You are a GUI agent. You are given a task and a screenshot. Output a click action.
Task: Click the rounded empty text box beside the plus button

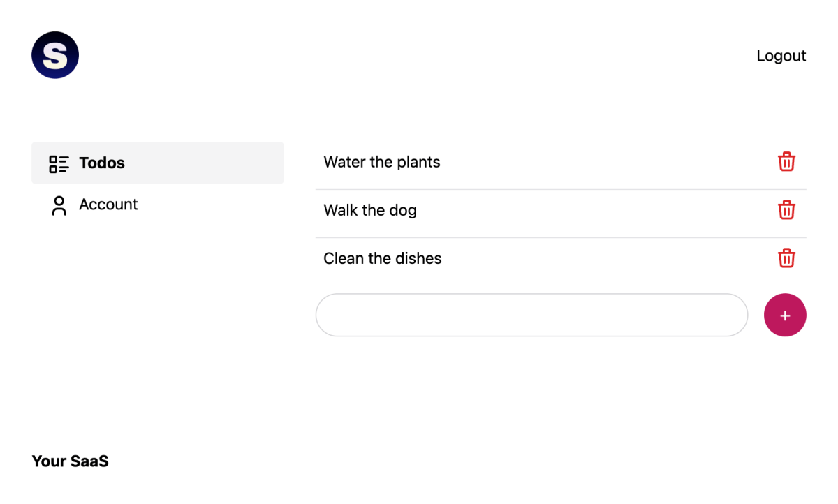[x=531, y=316]
